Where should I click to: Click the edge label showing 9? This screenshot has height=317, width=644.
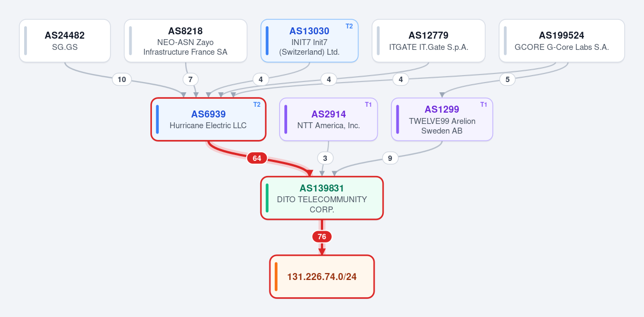point(390,158)
